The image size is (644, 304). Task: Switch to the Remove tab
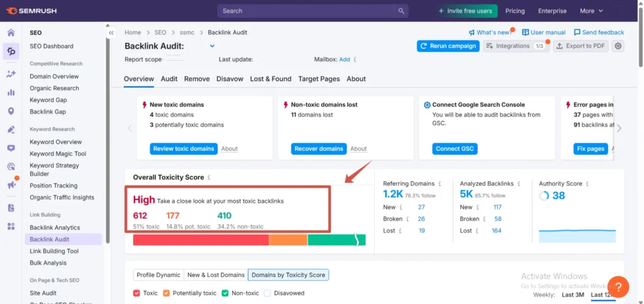coord(197,79)
